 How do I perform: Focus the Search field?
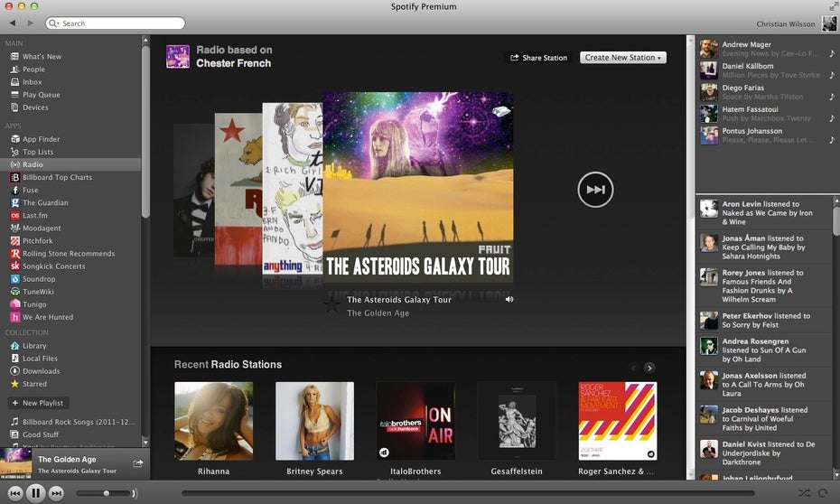click(116, 23)
